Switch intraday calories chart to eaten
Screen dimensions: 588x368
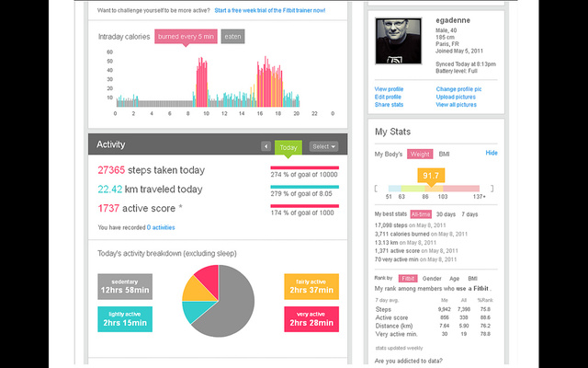pos(232,37)
